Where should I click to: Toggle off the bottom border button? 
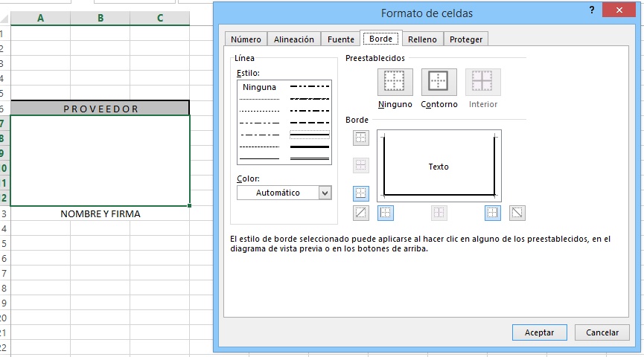coord(361,193)
